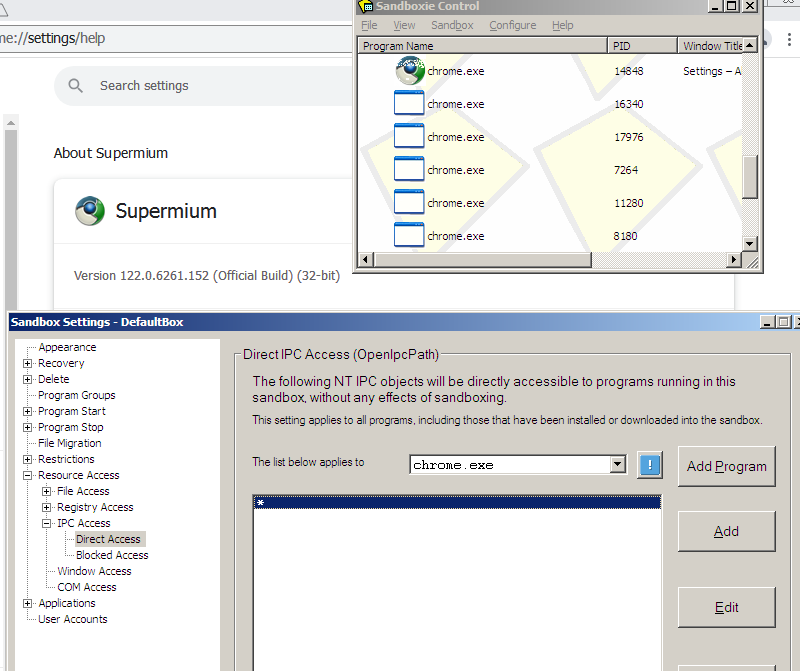Click the blue exclamation info button
The height and width of the screenshot is (671, 800).
[x=649, y=465]
